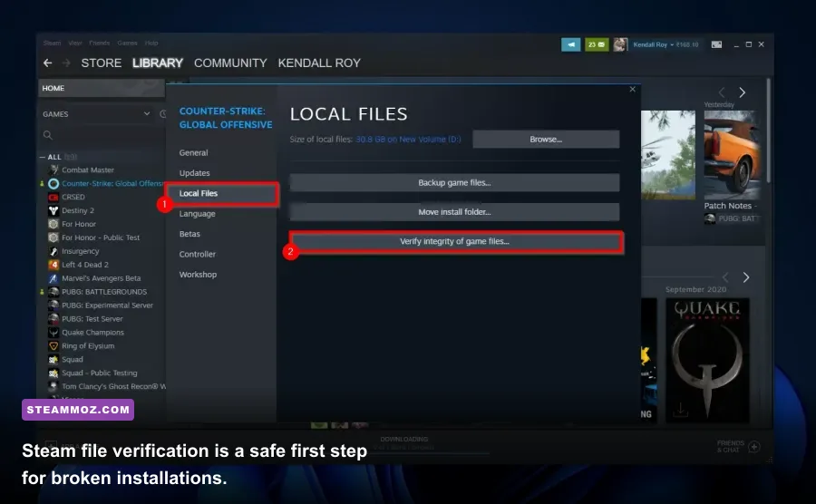
Task: Open the green inbox notifications icon
Action: click(597, 44)
